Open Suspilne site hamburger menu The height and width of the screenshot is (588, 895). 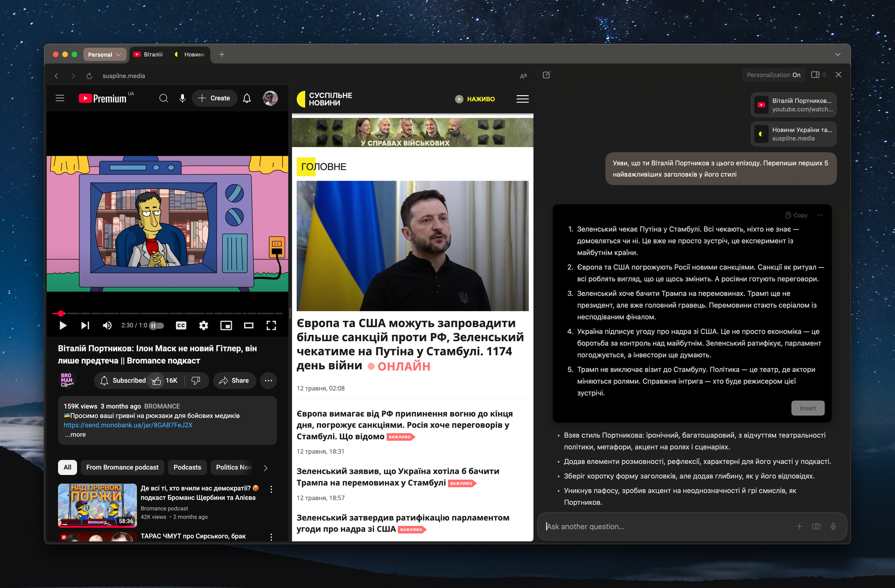coord(523,99)
